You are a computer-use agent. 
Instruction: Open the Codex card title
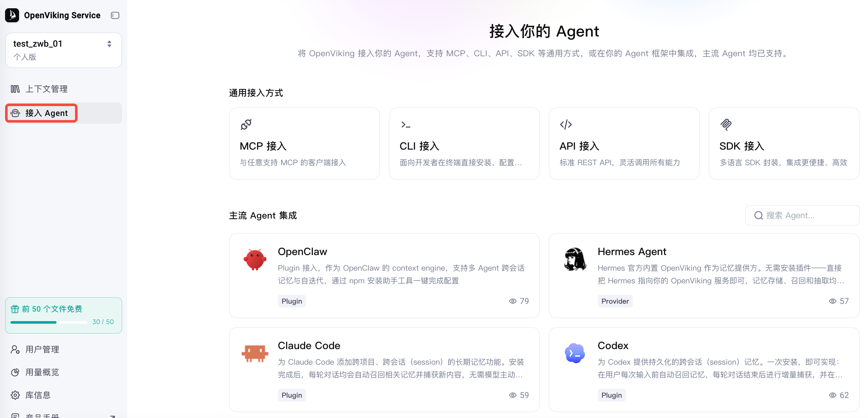coord(613,345)
